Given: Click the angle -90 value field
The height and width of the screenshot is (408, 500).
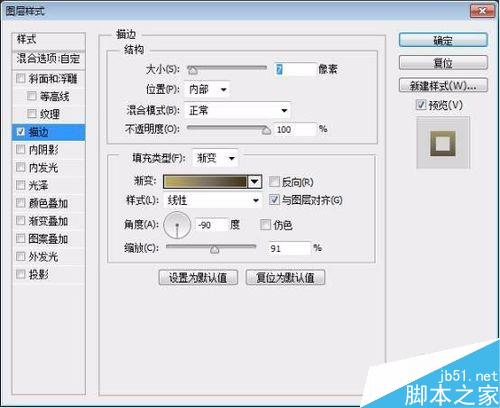Looking at the screenshot, I should click(211, 225).
